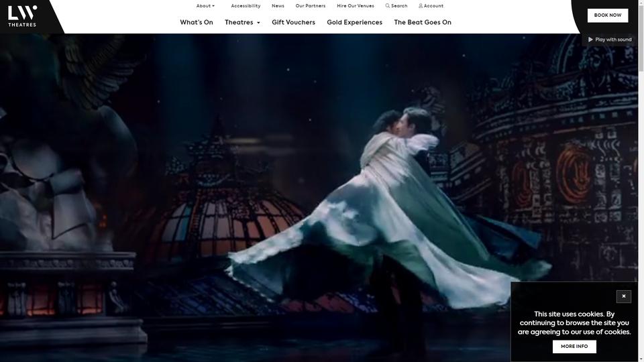Open Our Partners link
Viewport: 644px width, 362px height.
311,6
